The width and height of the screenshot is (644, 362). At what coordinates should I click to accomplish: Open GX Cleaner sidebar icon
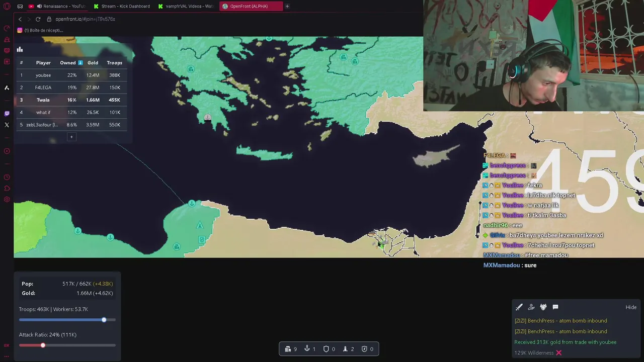coord(7,39)
